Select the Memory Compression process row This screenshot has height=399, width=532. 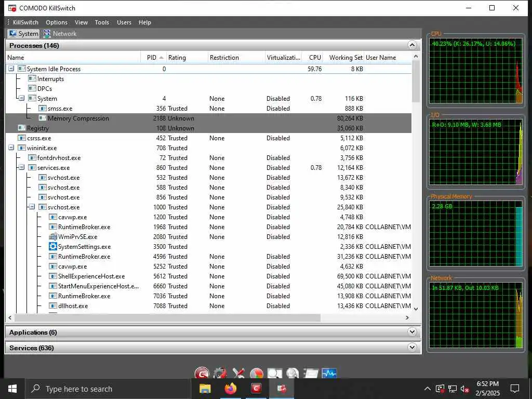(x=208, y=118)
